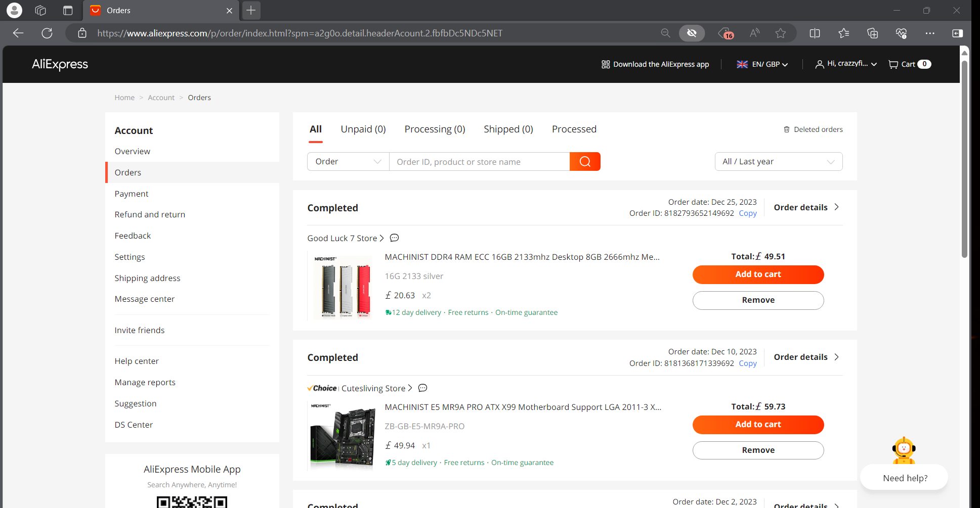This screenshot has height=508, width=980.
Task: Open split screen view icon
Action: pyautogui.click(x=815, y=33)
